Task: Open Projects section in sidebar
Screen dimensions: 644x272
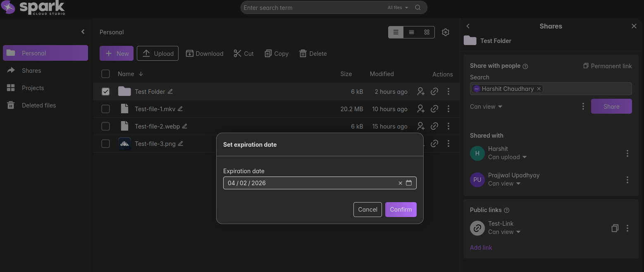Action: point(33,88)
